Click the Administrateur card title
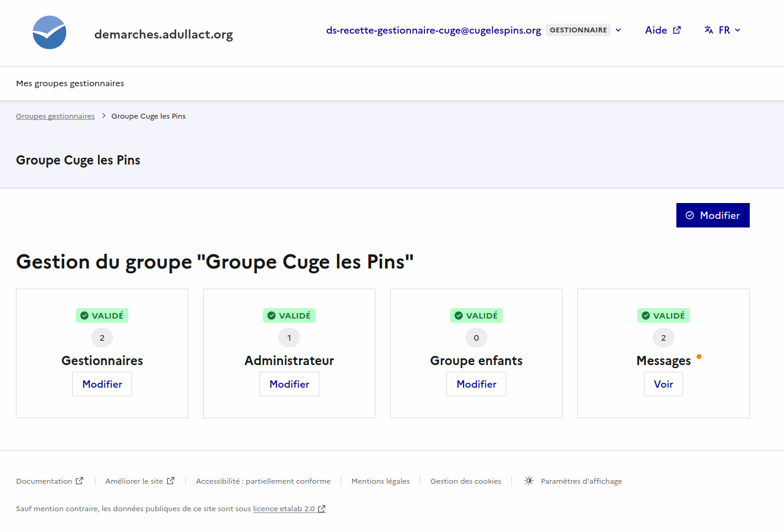Screen dimensions: 784x532 click(x=289, y=361)
